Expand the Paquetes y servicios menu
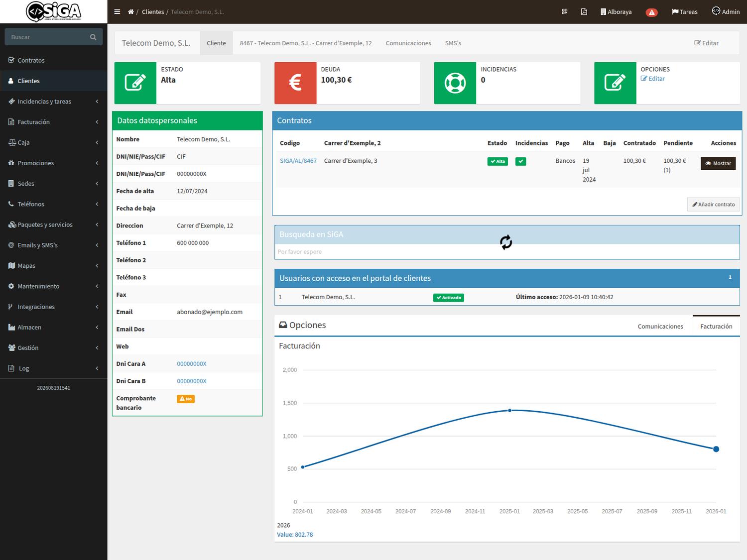Image resolution: width=747 pixels, height=560 pixels. [x=53, y=224]
